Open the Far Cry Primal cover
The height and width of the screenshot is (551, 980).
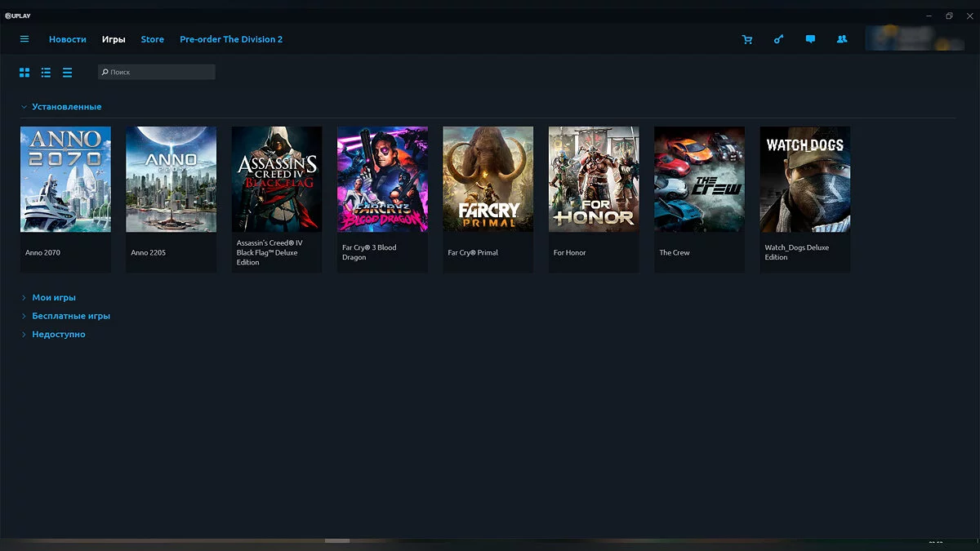pyautogui.click(x=488, y=180)
